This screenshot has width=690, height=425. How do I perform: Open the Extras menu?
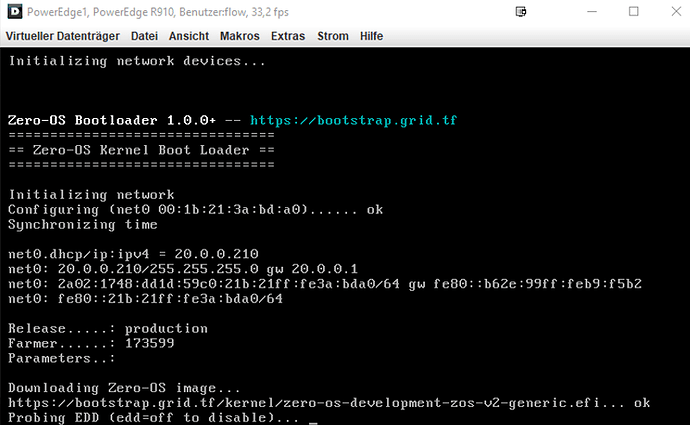[x=288, y=36]
